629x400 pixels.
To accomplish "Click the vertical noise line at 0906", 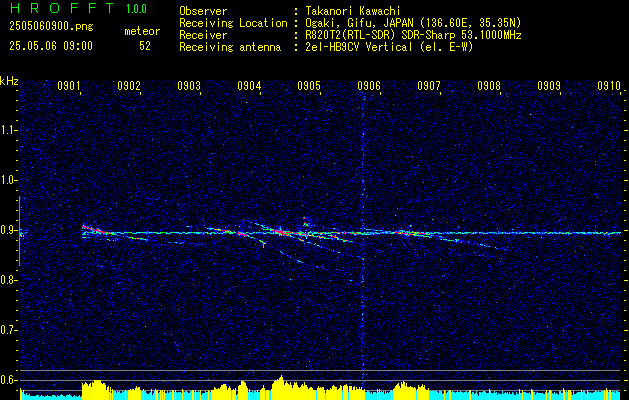I will click(363, 237).
